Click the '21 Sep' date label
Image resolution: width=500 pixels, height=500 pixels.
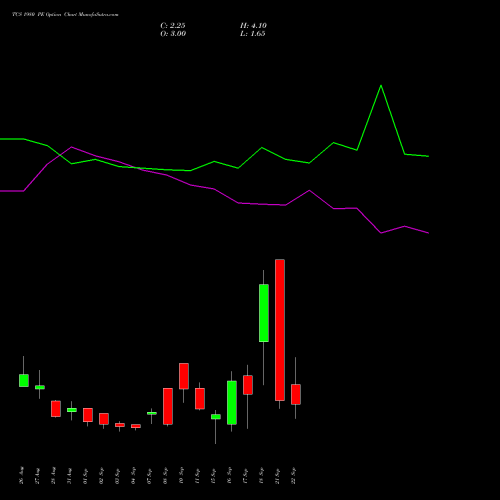278,475
